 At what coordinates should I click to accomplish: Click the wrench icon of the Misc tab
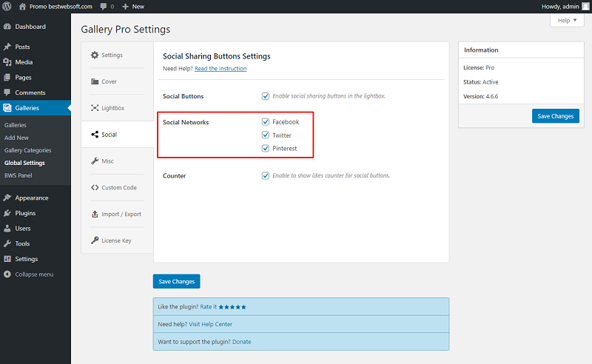(95, 161)
